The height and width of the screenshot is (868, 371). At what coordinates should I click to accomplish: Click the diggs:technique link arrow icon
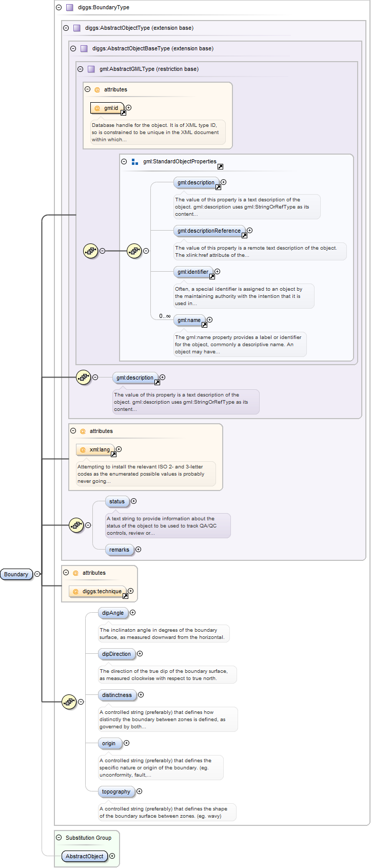(x=125, y=596)
